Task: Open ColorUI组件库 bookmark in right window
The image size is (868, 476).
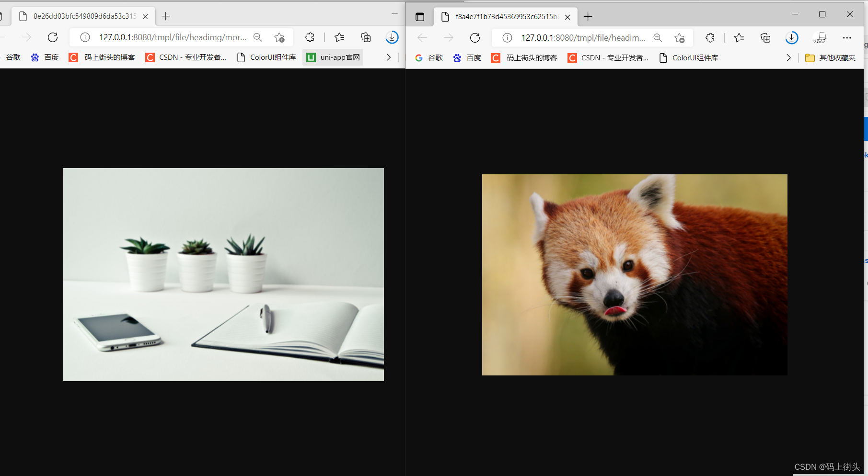Action: [689, 58]
